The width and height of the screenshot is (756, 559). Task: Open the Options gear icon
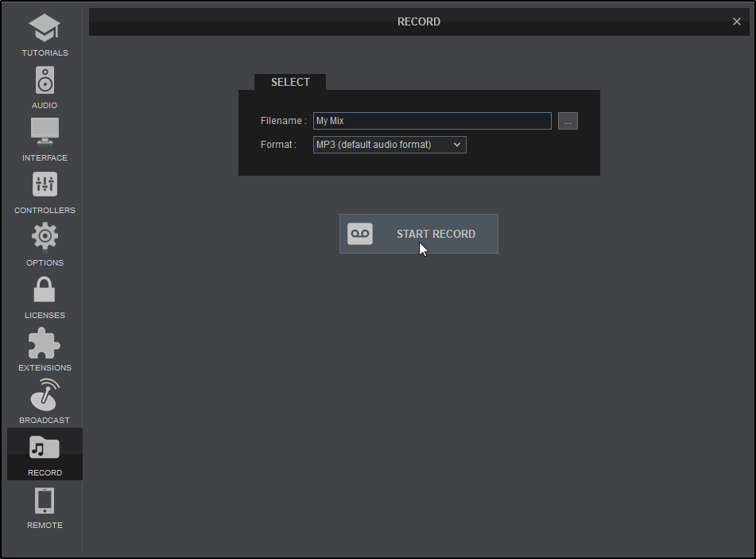tap(45, 237)
